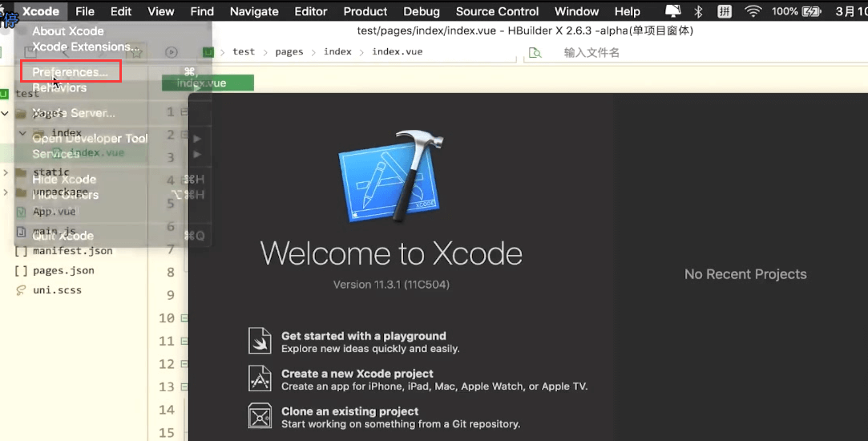Click Clone an existing project

click(350, 411)
